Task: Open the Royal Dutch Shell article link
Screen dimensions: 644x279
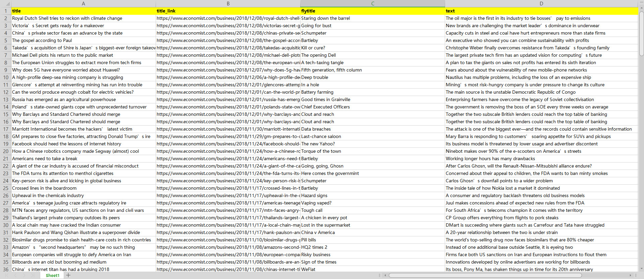Action: (x=228, y=18)
